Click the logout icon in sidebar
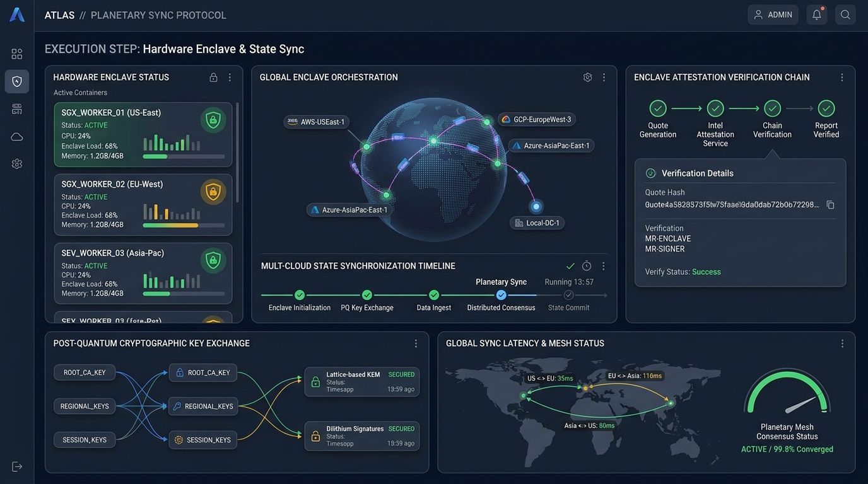Image resolution: width=868 pixels, height=484 pixels. pos(17,466)
